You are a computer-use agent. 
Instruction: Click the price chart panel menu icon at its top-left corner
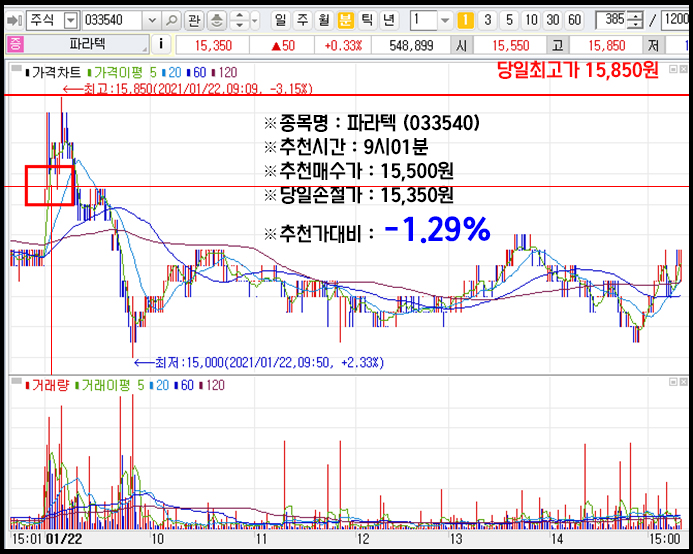pos(17,69)
